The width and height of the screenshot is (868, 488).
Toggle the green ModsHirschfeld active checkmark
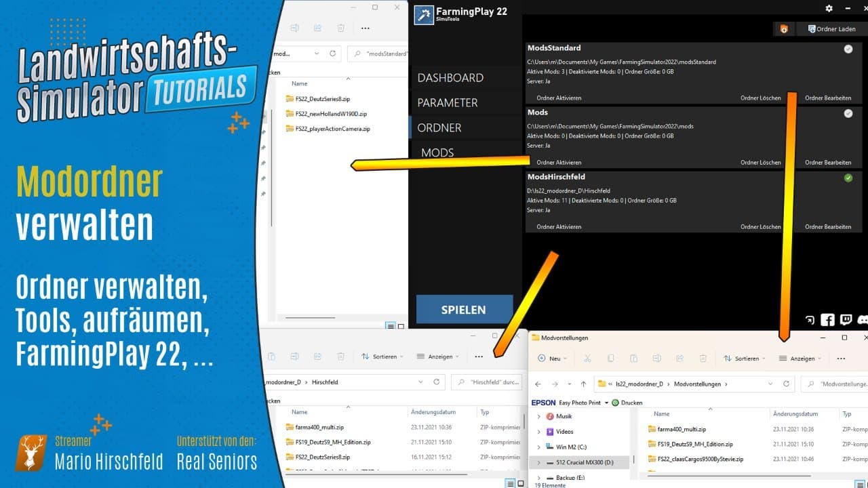tap(848, 178)
